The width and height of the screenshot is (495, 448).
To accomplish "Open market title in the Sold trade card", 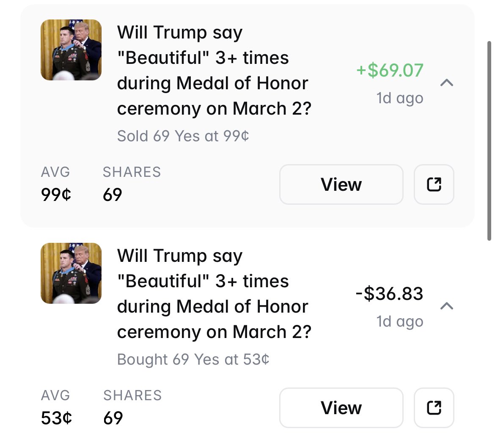I will pyautogui.click(x=214, y=71).
